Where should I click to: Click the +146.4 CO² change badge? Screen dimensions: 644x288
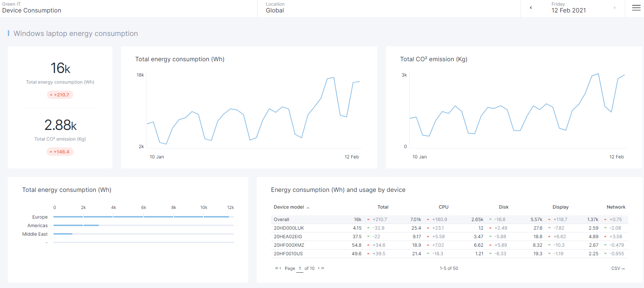[x=60, y=152]
